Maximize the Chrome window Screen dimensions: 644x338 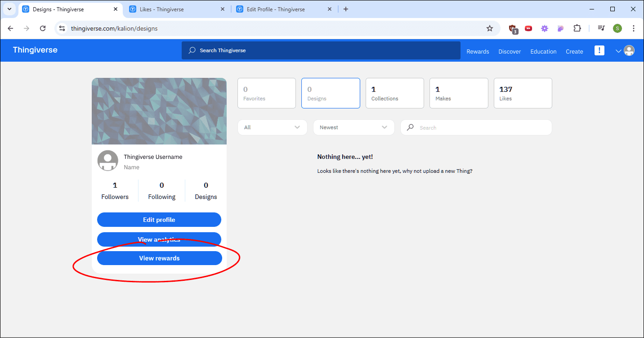[x=613, y=9]
